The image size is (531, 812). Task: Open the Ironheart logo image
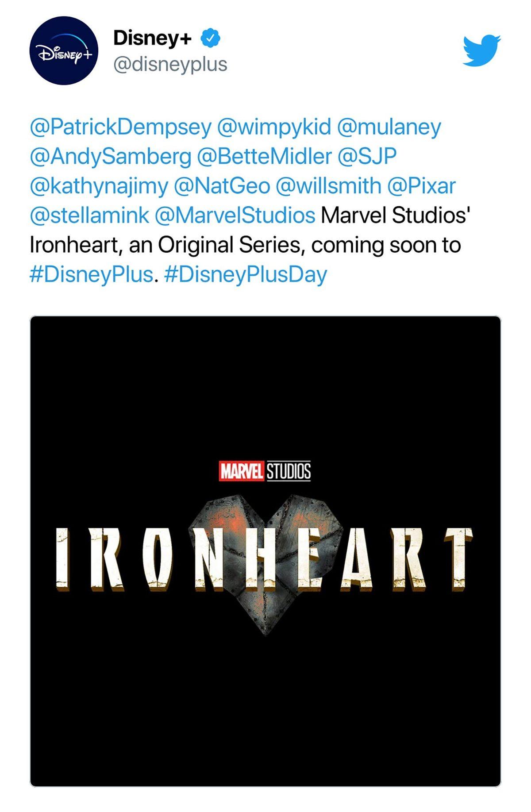(265, 551)
